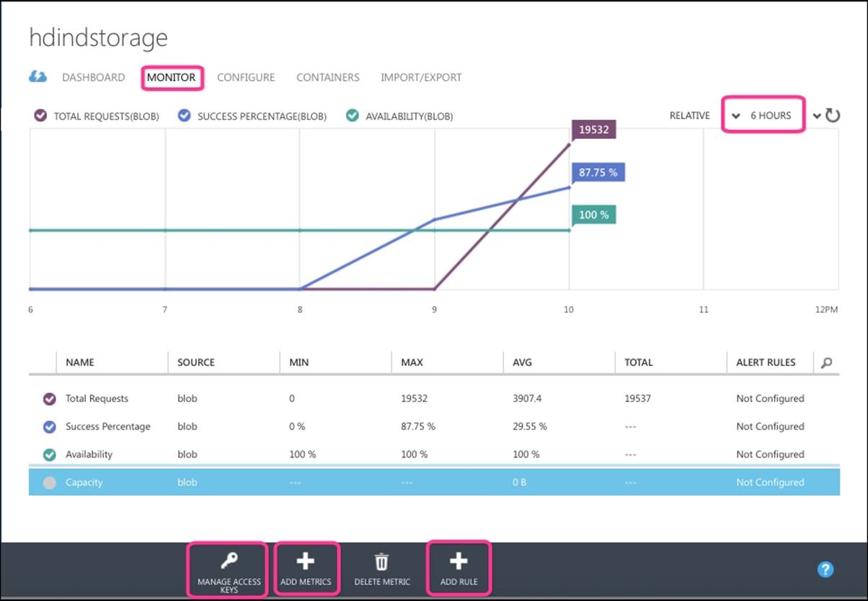Click the refresh chart icon
The width and height of the screenshot is (868, 601).
[833, 115]
